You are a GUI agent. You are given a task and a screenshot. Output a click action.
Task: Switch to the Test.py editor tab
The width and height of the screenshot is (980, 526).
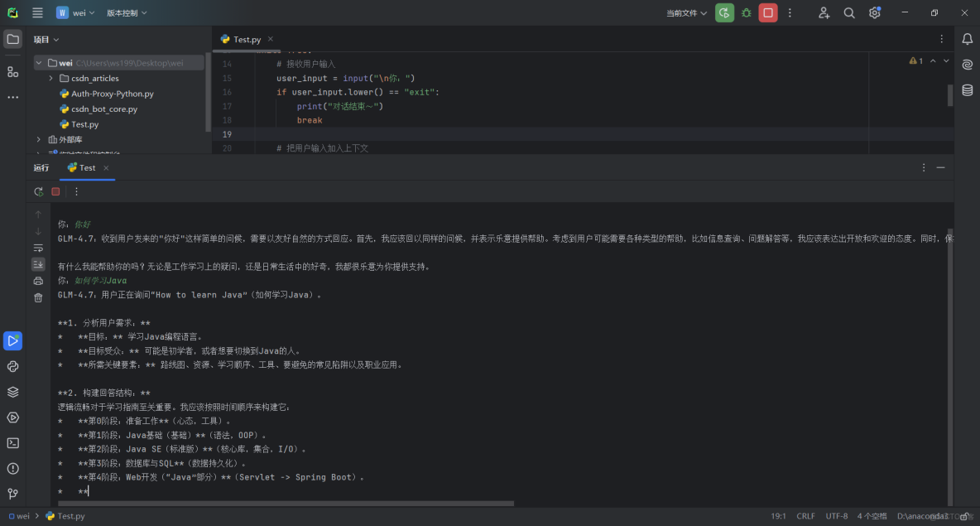(244, 38)
